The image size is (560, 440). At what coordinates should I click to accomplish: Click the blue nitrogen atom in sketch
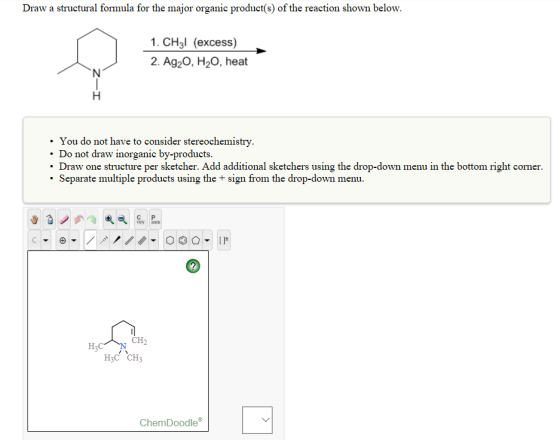tap(123, 346)
